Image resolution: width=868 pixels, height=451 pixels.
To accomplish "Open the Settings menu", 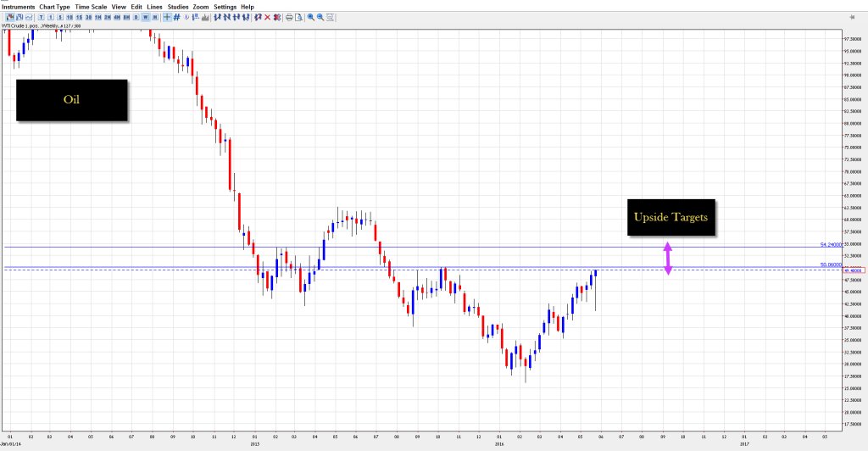I will [x=225, y=7].
